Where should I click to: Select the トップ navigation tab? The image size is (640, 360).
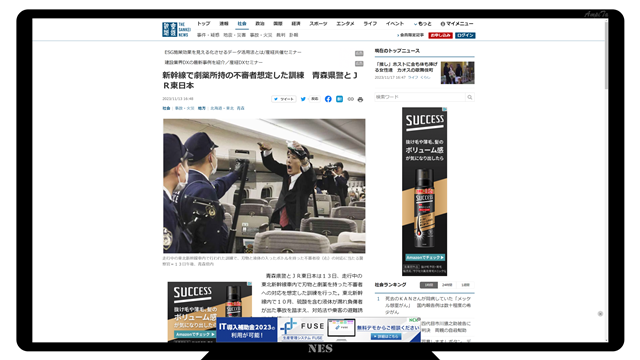coord(204,24)
